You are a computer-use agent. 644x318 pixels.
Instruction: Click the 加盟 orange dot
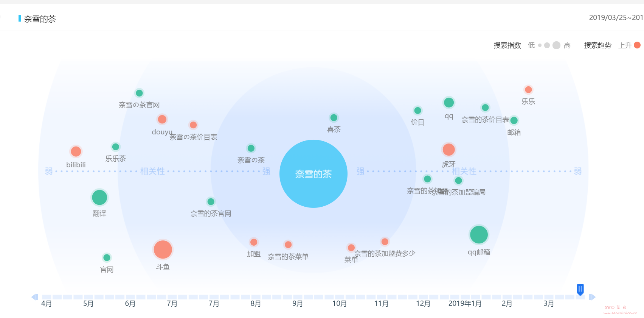[x=254, y=242]
